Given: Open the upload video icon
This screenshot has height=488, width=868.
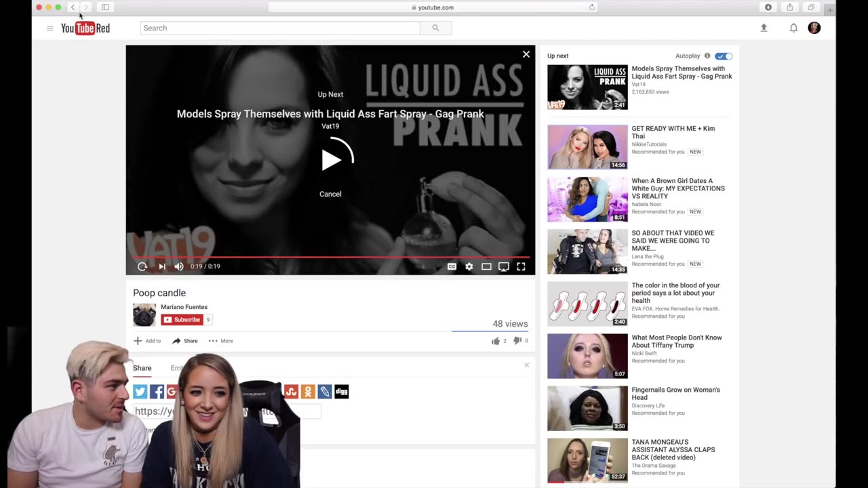Looking at the screenshot, I should click(x=764, y=28).
